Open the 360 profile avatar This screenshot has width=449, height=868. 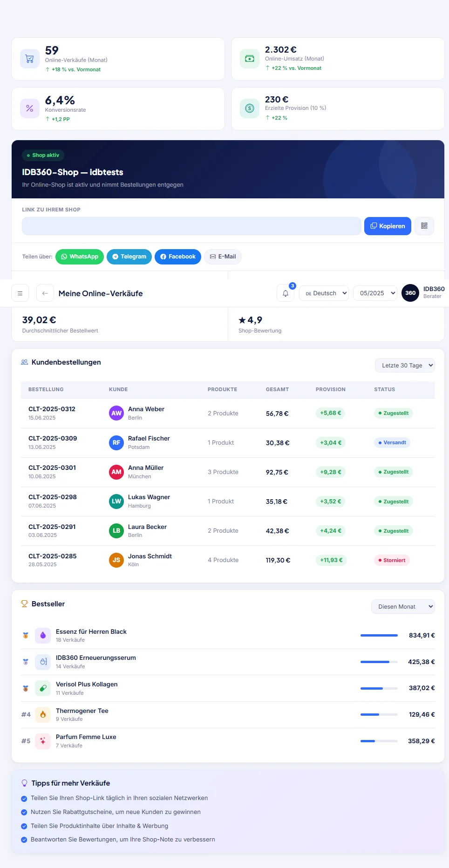click(410, 293)
